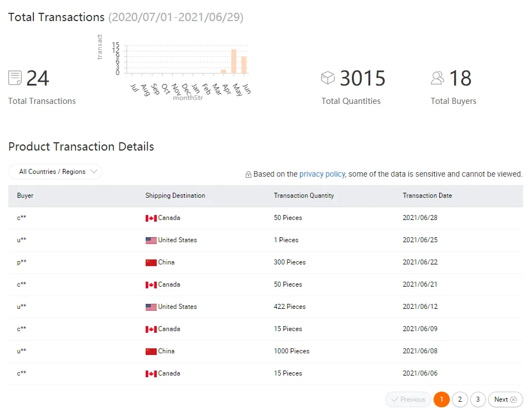Click the May bar in the chart
This screenshot has width=532, height=415.
pyautogui.click(x=233, y=61)
